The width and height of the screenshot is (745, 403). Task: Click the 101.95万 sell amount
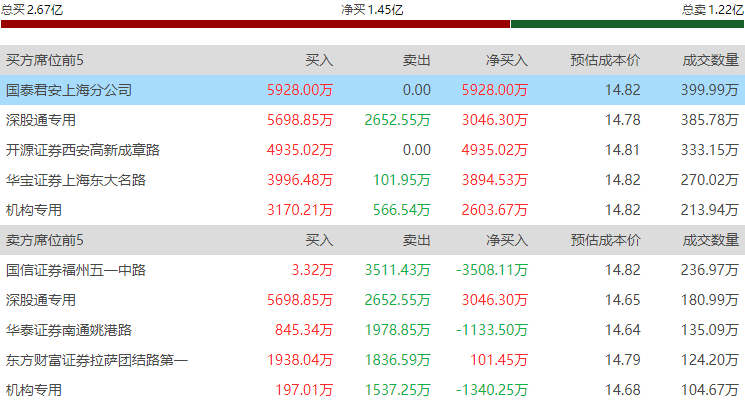tap(401, 180)
